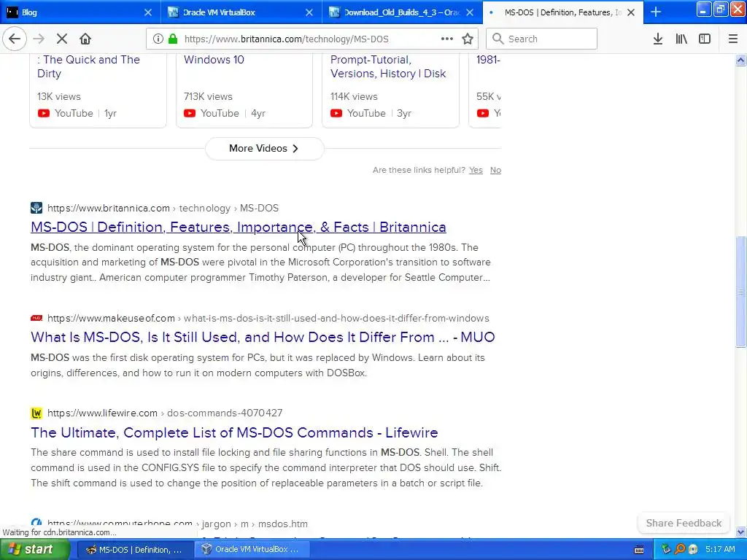Click YouTube icon on the 114K views card
The height and width of the screenshot is (560, 747).
point(336,113)
